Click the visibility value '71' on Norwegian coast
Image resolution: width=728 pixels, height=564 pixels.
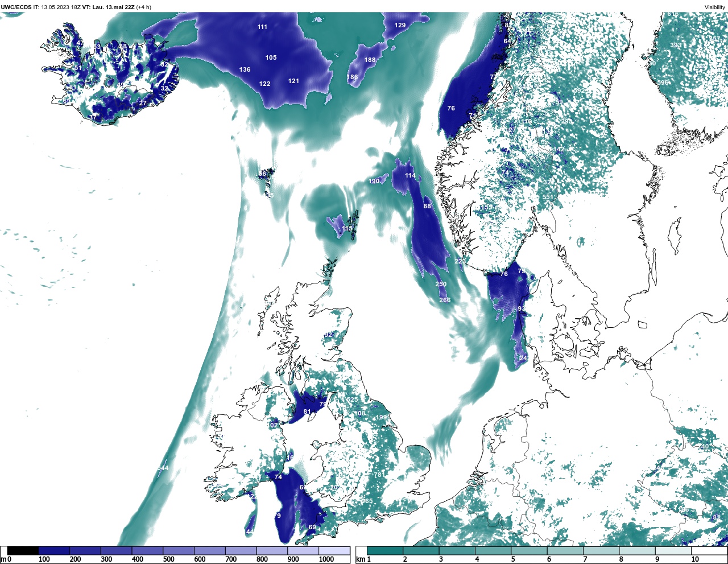[472, 116]
